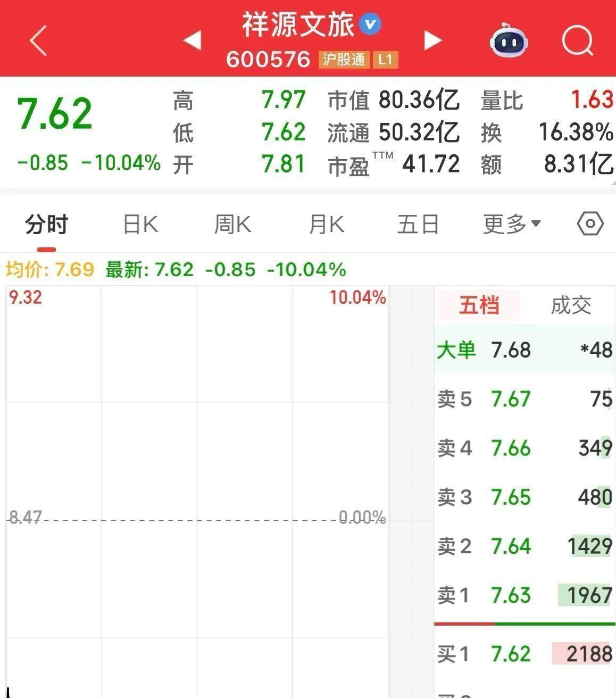This screenshot has height=698, width=616.
Task: Click the 沪股通 tag
Action: click(x=343, y=60)
